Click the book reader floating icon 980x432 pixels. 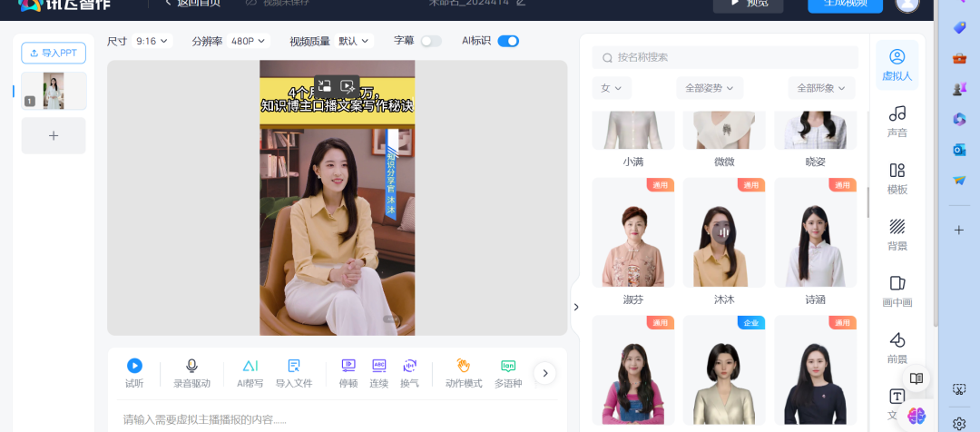point(916,378)
